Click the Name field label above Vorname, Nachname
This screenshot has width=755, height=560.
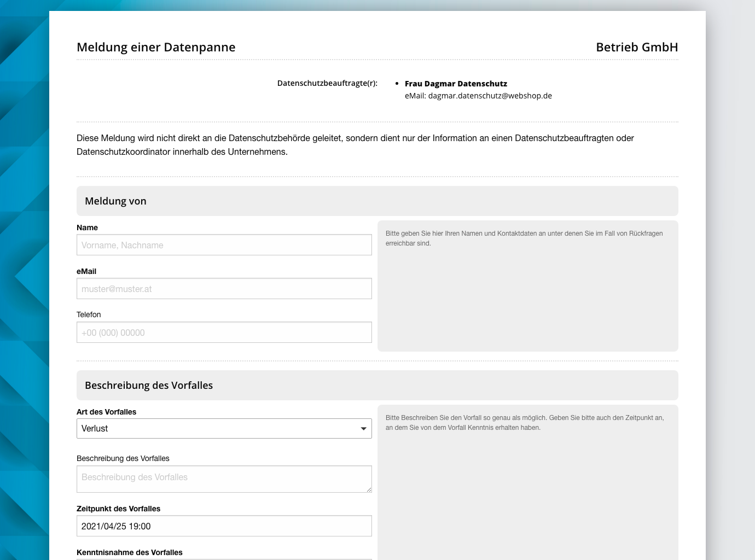tap(88, 227)
